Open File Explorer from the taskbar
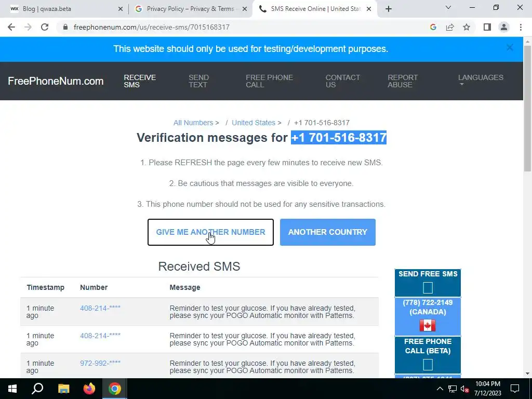The width and height of the screenshot is (532, 399). point(63,389)
